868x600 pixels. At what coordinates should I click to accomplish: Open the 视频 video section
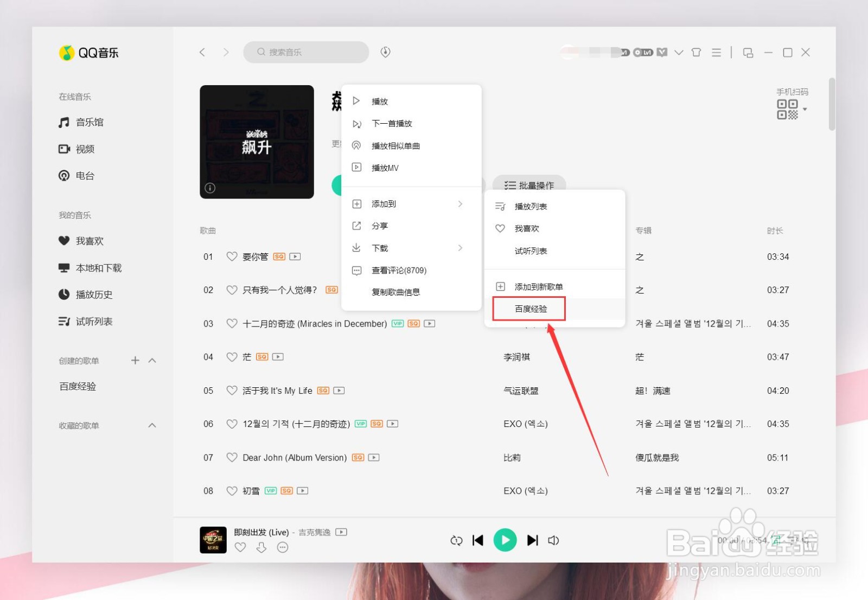pos(77,149)
